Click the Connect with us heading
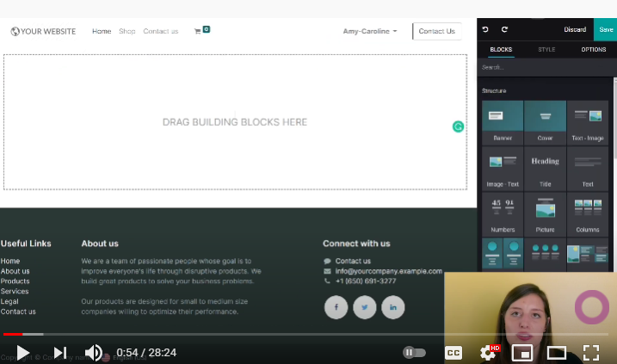The height and width of the screenshot is (364, 617). click(x=356, y=244)
